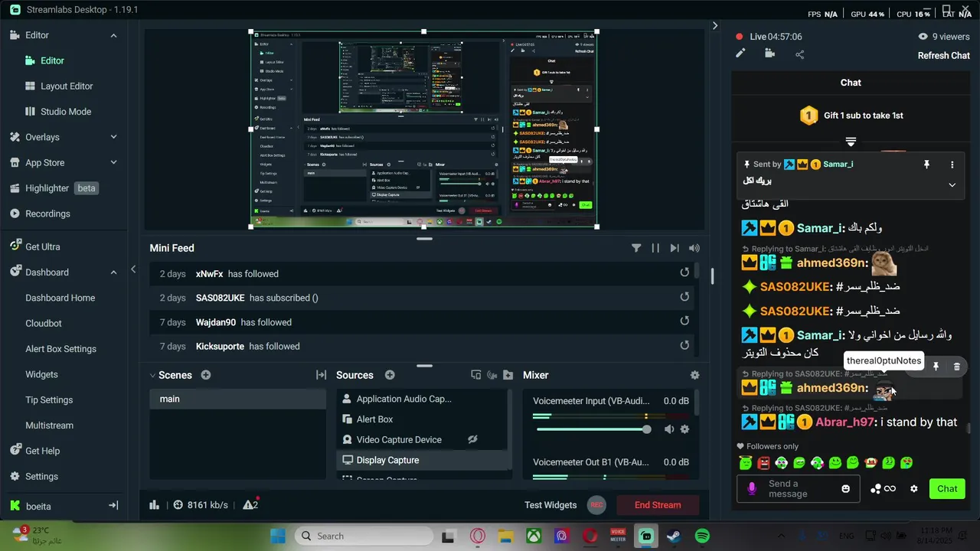
Task: Open the emoji picker in chat input
Action: (846, 489)
